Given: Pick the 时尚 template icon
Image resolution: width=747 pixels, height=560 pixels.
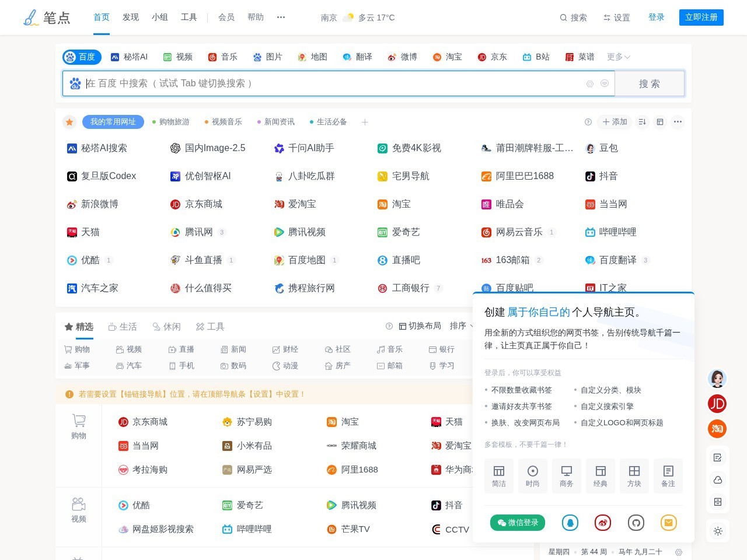Looking at the screenshot, I should coord(533,475).
